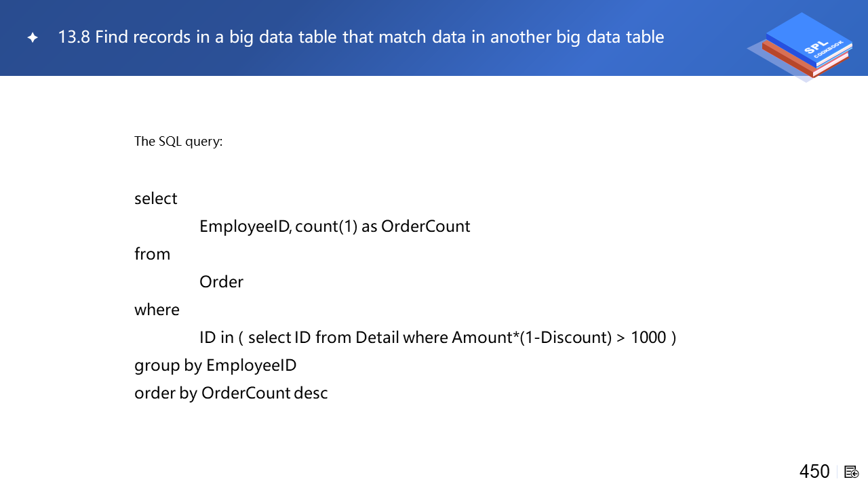Click "order by OrderCount" text
The width and height of the screenshot is (868, 488).
(212, 393)
